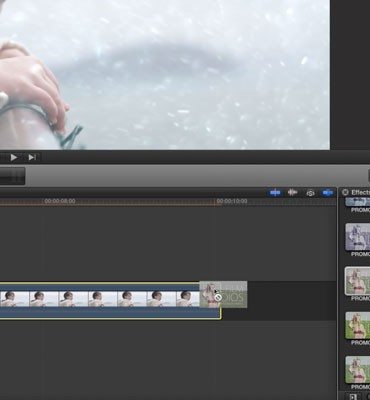The image size is (370, 400).
Task: Pick the green-saturated PROMO effect thumbnail
Action: click(358, 325)
